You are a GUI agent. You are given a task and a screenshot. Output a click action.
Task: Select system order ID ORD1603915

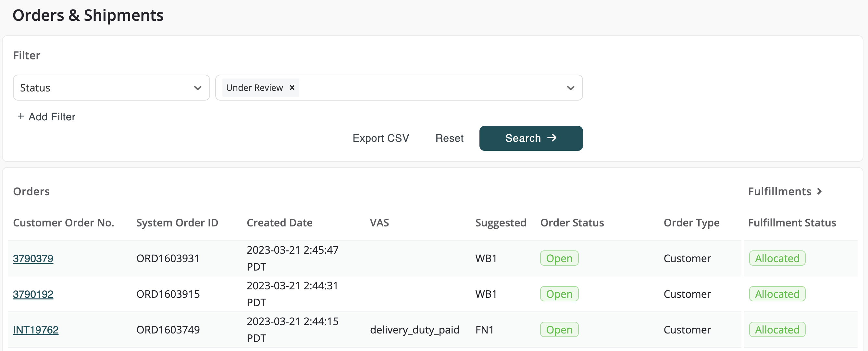click(168, 294)
